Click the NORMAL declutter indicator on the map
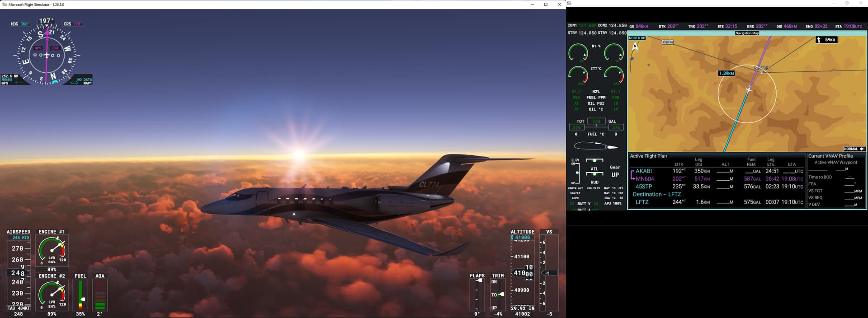Viewport: 868px width, 318px height. coord(854,149)
